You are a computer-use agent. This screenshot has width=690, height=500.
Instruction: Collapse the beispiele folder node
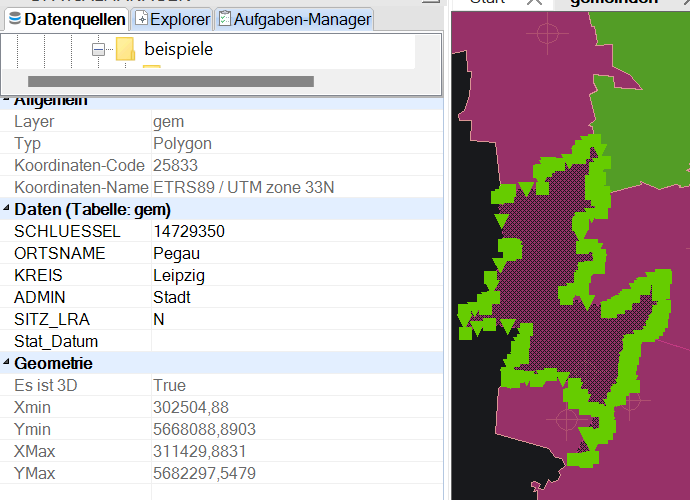tap(98, 49)
